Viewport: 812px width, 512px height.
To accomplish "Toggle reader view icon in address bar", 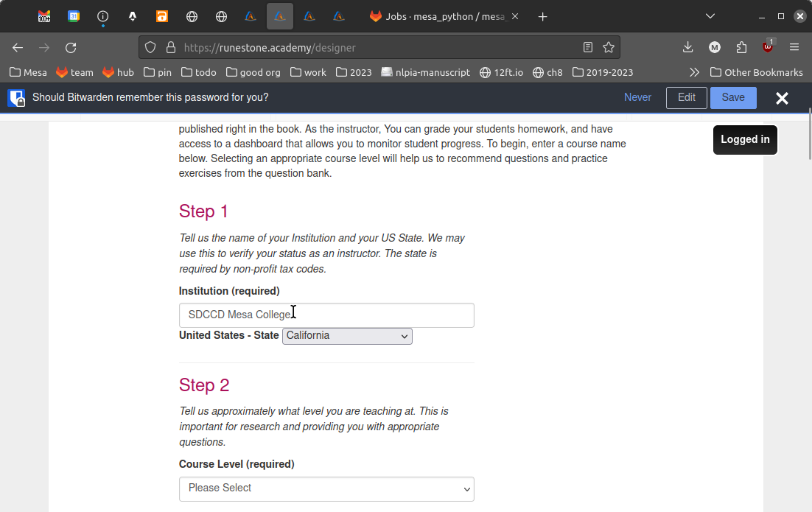I will click(x=587, y=48).
